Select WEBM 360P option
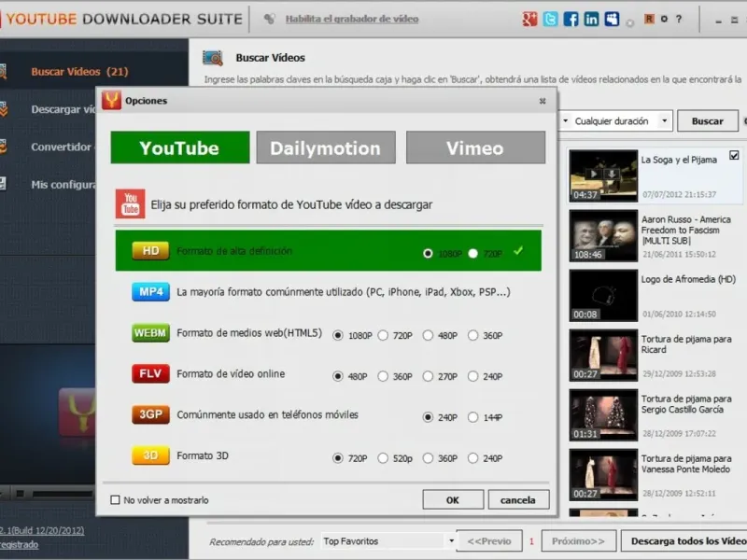747x560 pixels. coord(472,335)
